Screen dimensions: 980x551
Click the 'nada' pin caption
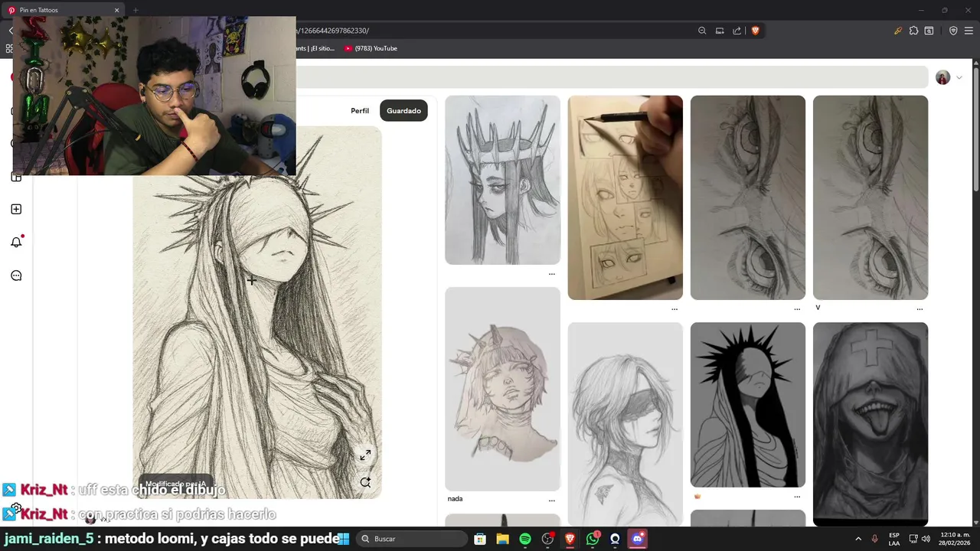[455, 499]
